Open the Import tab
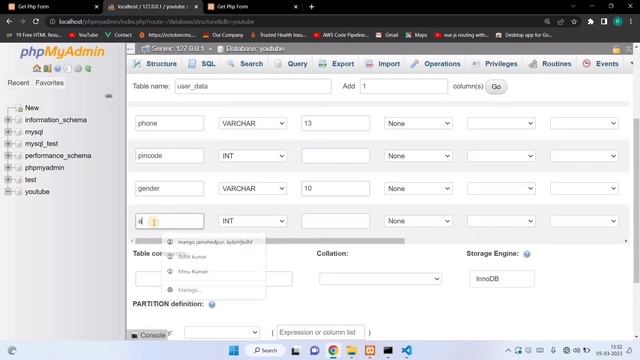640x360 pixels. tap(382, 64)
